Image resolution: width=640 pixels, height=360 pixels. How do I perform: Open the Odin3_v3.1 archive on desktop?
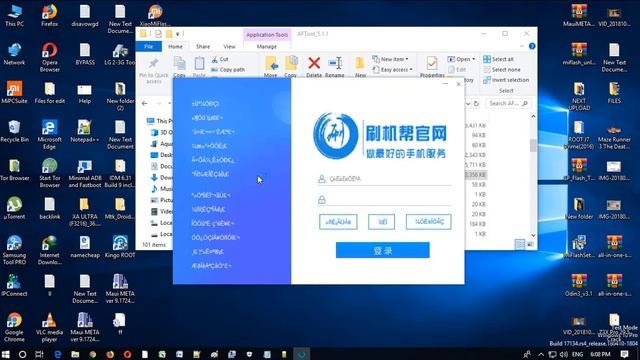(579, 285)
